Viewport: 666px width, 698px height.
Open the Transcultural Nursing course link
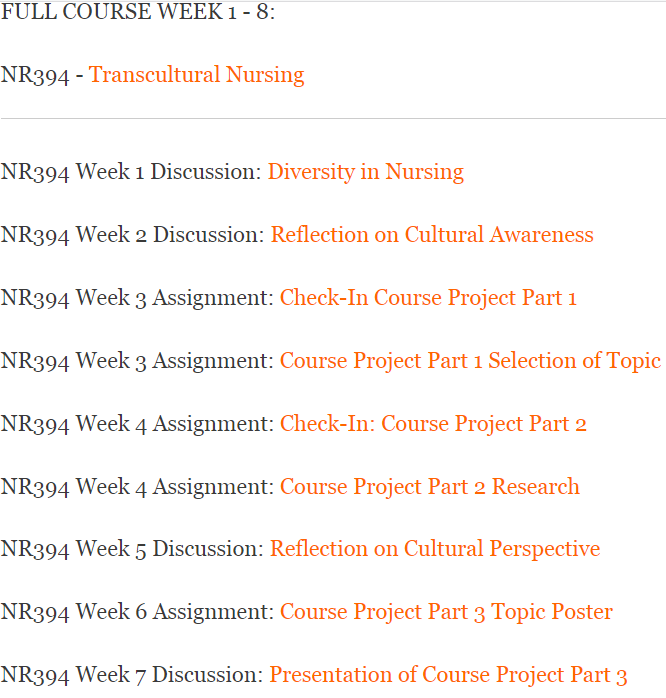point(196,75)
